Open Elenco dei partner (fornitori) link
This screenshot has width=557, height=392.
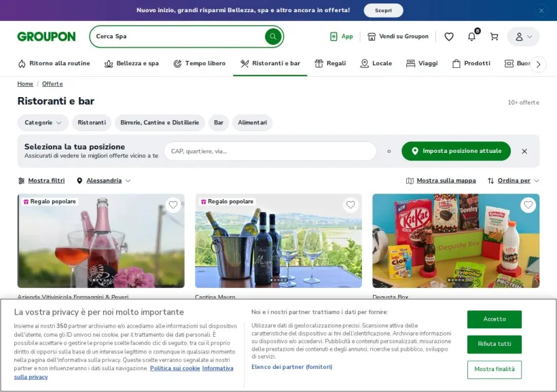pos(291,367)
